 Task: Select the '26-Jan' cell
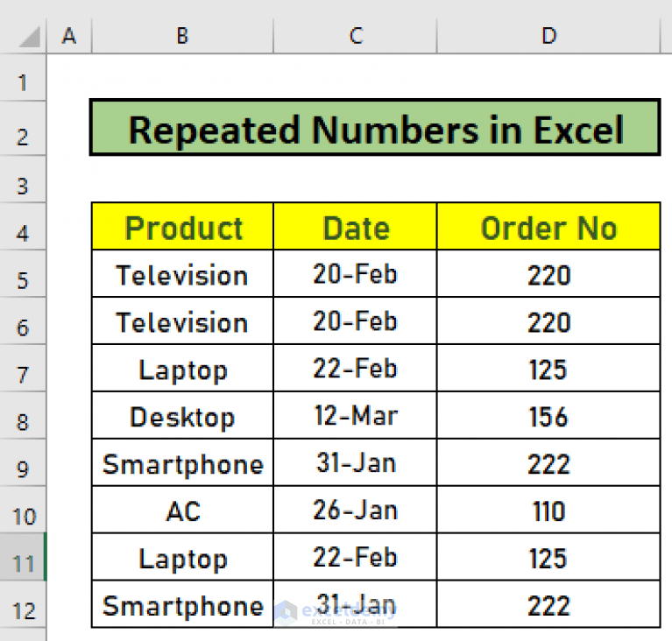tap(356, 510)
